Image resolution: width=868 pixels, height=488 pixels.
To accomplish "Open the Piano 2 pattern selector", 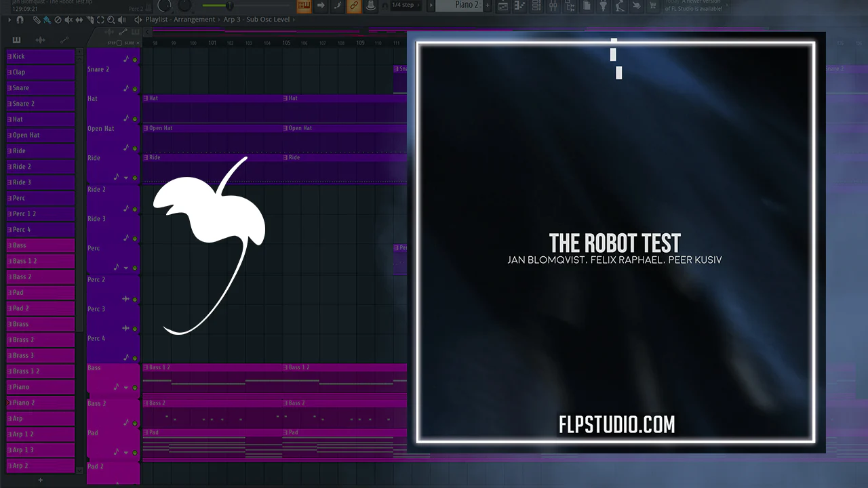I will (x=459, y=5).
